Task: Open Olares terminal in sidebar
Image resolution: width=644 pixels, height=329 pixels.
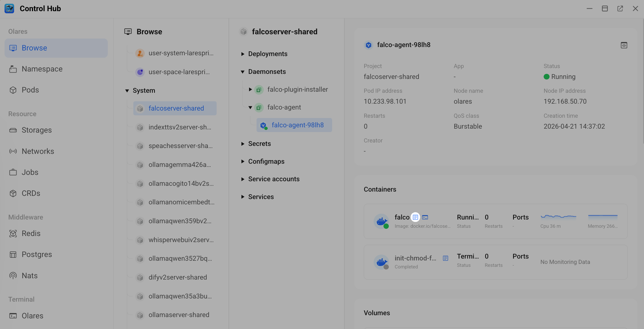Action: click(32, 316)
